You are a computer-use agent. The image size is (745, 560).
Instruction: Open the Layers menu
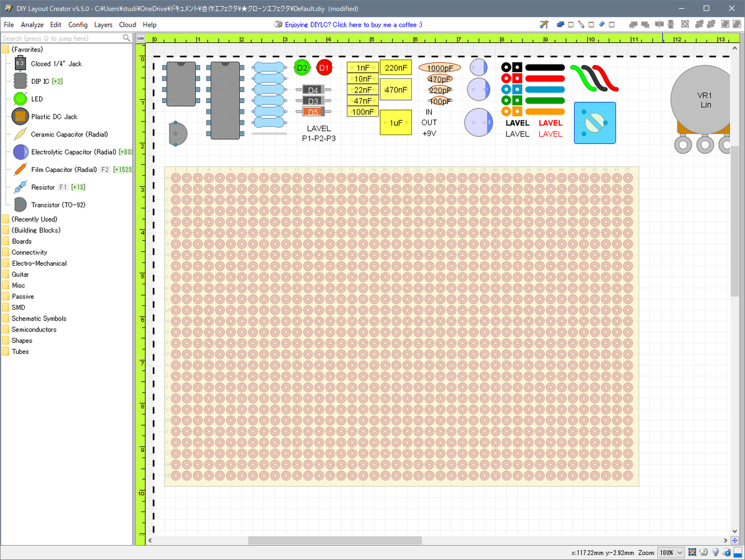pos(103,25)
